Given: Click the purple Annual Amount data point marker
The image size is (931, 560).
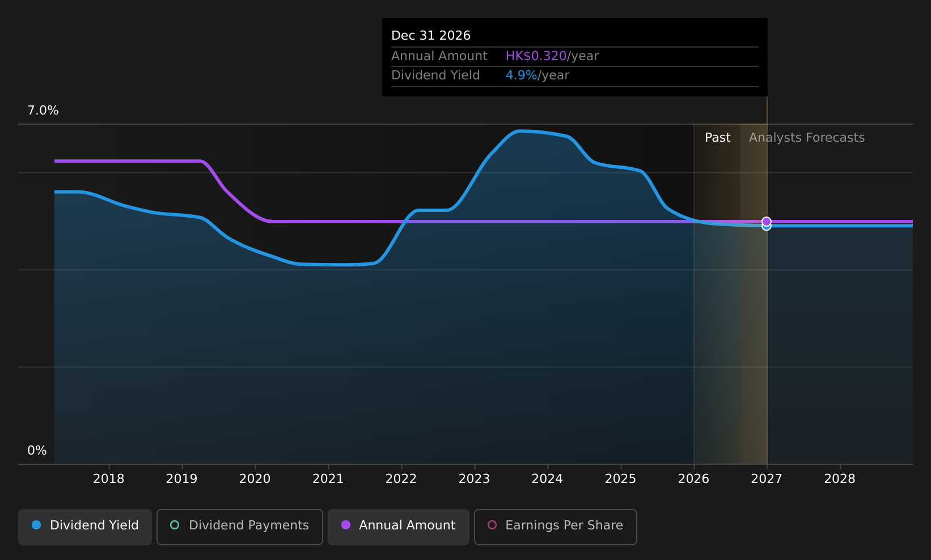Looking at the screenshot, I should tap(767, 221).
